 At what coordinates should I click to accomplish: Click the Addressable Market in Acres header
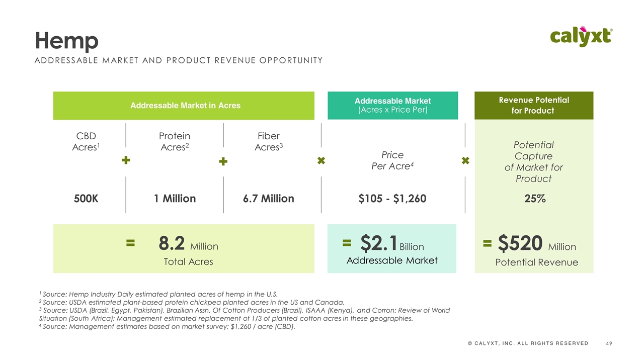(184, 106)
